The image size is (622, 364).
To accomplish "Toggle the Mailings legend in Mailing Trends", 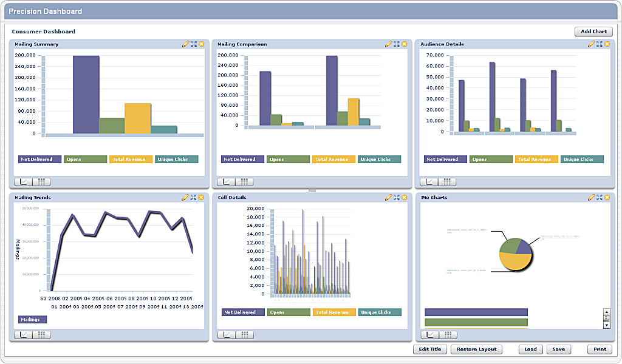I will pos(32,319).
